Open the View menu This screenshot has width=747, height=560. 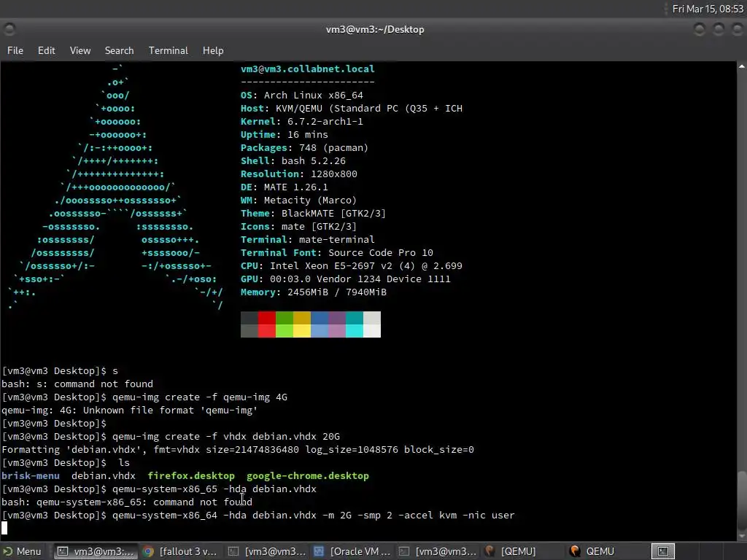tap(80, 50)
